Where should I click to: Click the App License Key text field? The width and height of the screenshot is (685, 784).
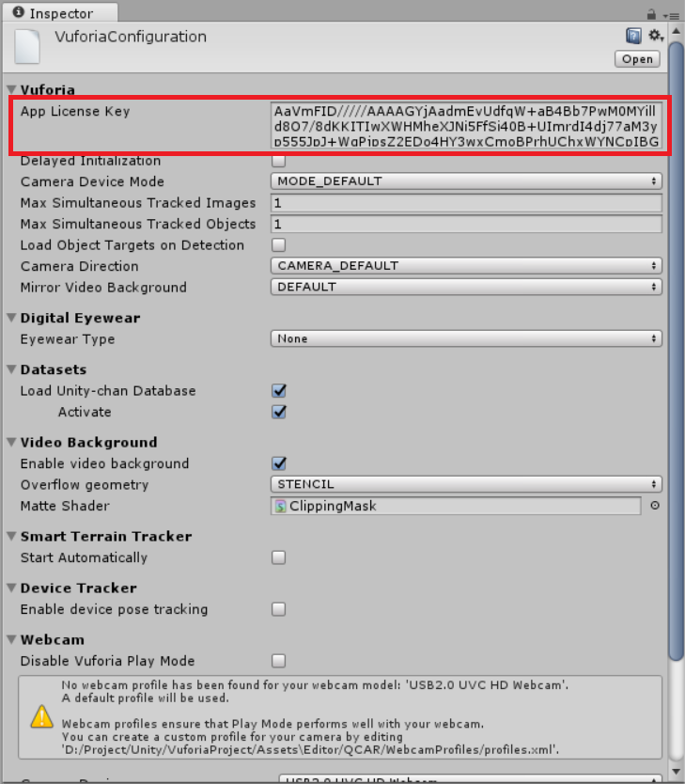pyautogui.click(x=466, y=126)
